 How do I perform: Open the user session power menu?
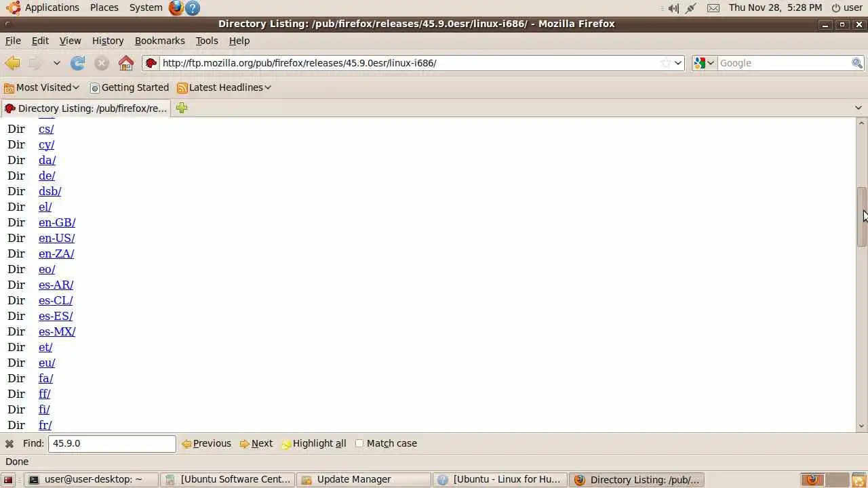(x=847, y=7)
